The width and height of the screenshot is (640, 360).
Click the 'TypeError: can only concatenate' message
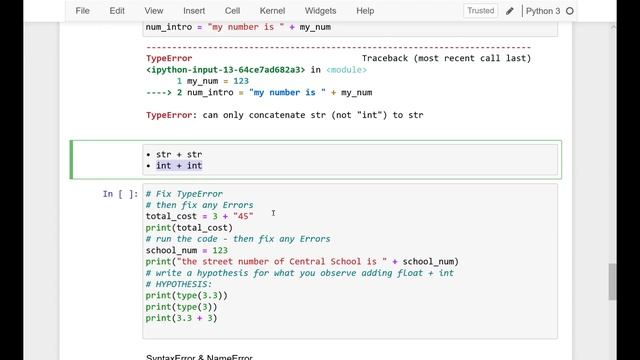coord(284,115)
